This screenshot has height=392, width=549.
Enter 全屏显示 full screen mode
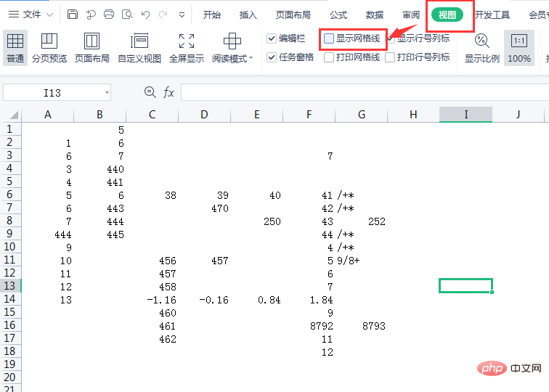coord(187,48)
